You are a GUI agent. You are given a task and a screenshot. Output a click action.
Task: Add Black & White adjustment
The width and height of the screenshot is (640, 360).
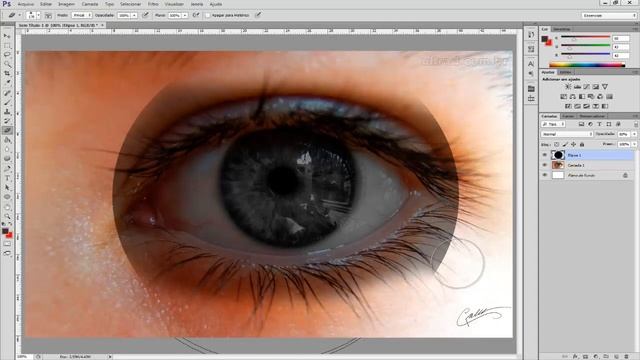click(x=582, y=96)
